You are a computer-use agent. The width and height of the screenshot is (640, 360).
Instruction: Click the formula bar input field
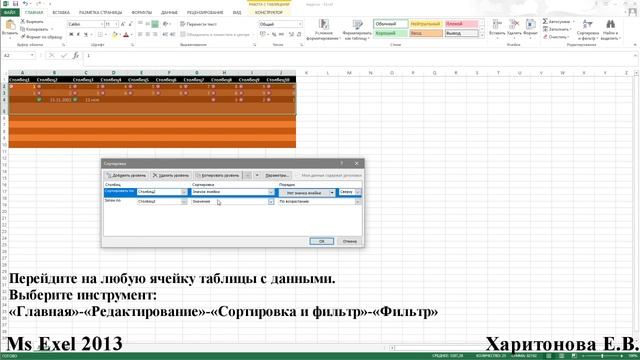359,56
